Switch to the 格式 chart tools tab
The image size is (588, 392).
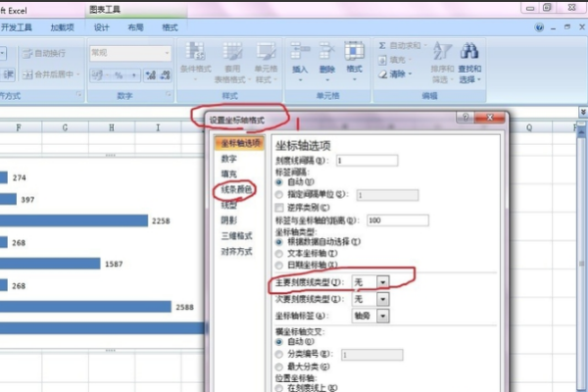click(170, 27)
